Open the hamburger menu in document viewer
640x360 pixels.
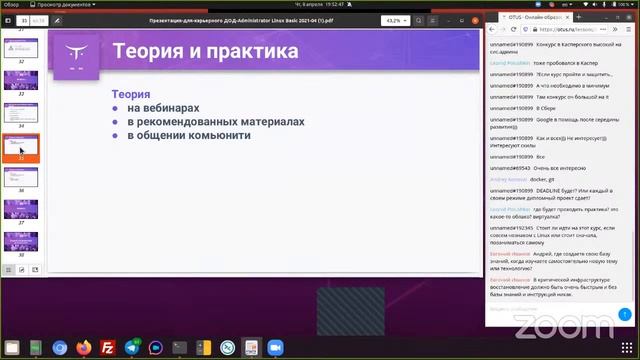[433, 20]
